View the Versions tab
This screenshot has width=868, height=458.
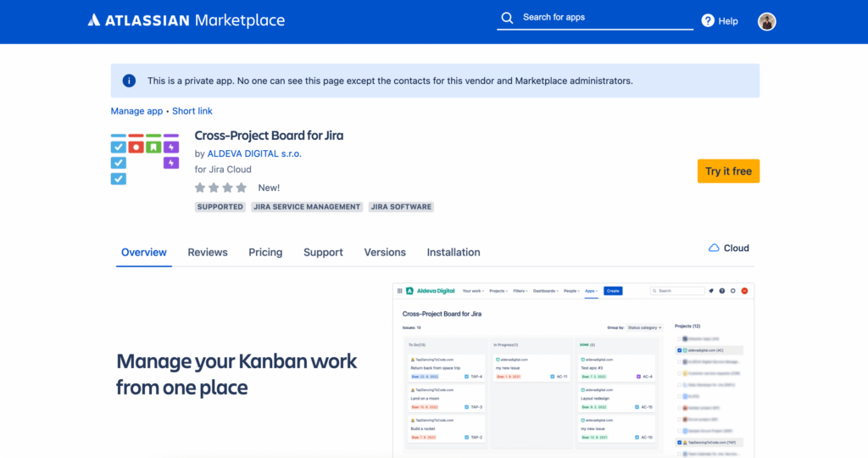click(x=385, y=253)
